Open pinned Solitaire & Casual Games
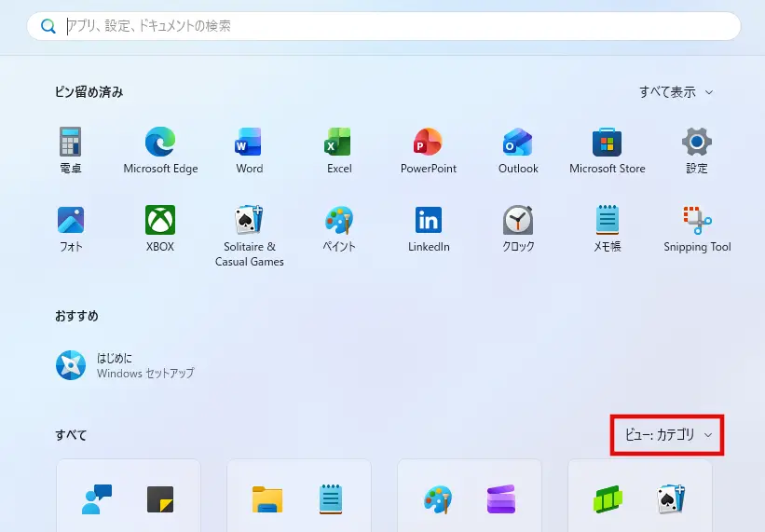Screen dimensions: 765x532 point(250,237)
